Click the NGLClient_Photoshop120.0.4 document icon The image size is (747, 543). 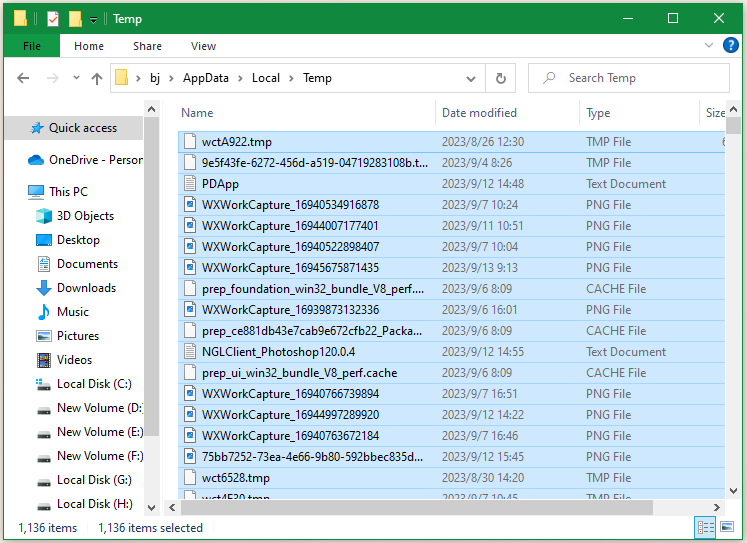(190, 352)
